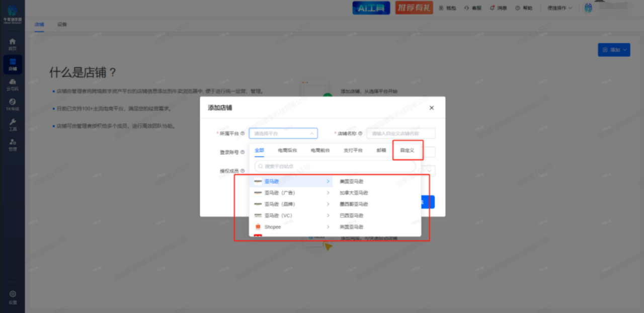Select the 全部 platform category tab
The width and height of the screenshot is (644, 313).
259,150
